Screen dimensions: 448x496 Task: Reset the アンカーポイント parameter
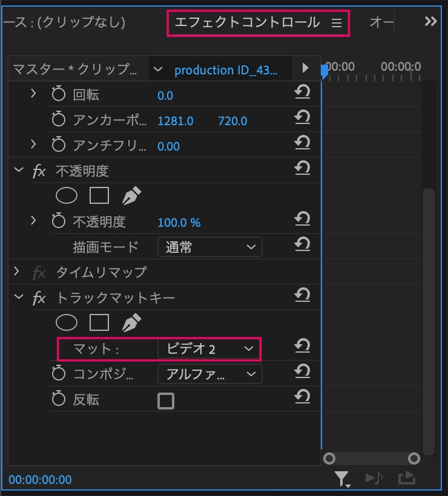(302, 117)
